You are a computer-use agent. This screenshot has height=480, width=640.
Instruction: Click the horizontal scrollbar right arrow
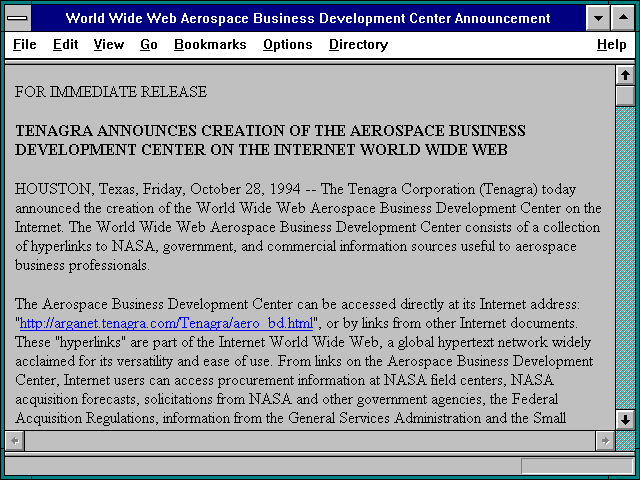pyautogui.click(x=605, y=441)
